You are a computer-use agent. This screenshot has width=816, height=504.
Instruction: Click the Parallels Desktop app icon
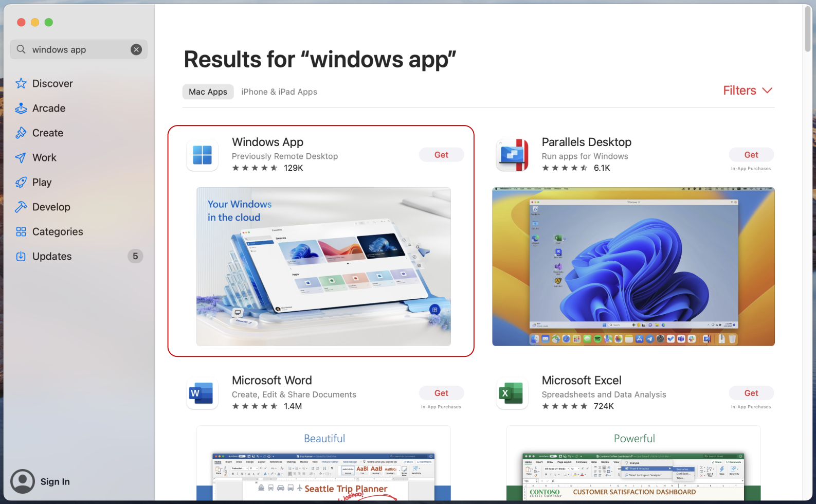(512, 155)
